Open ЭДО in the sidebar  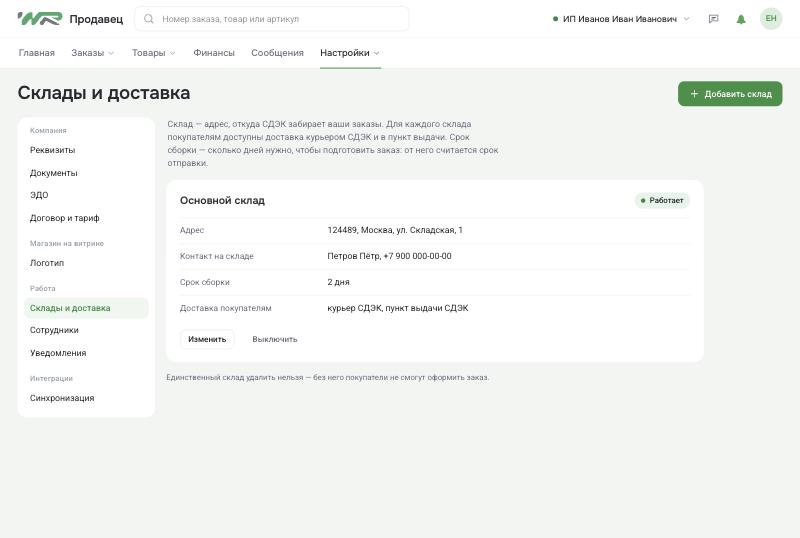(x=39, y=195)
